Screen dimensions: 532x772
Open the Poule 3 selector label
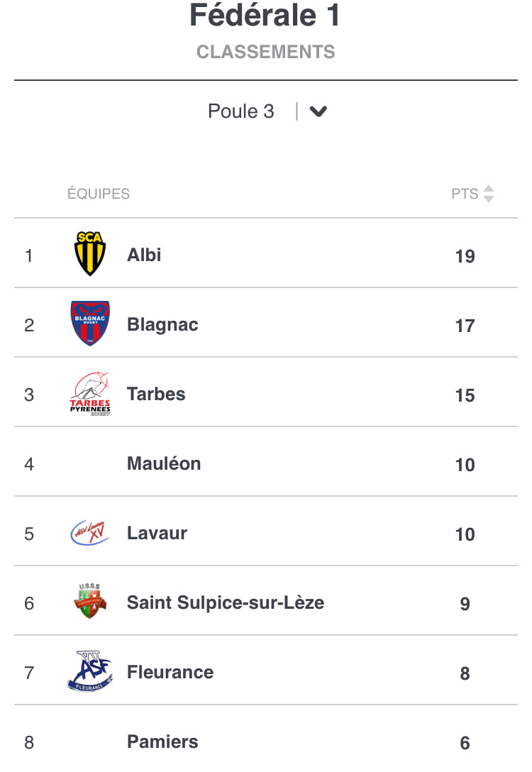[241, 111]
